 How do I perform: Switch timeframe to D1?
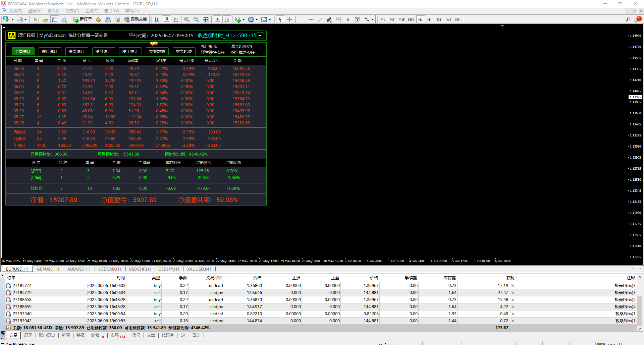point(439,19)
